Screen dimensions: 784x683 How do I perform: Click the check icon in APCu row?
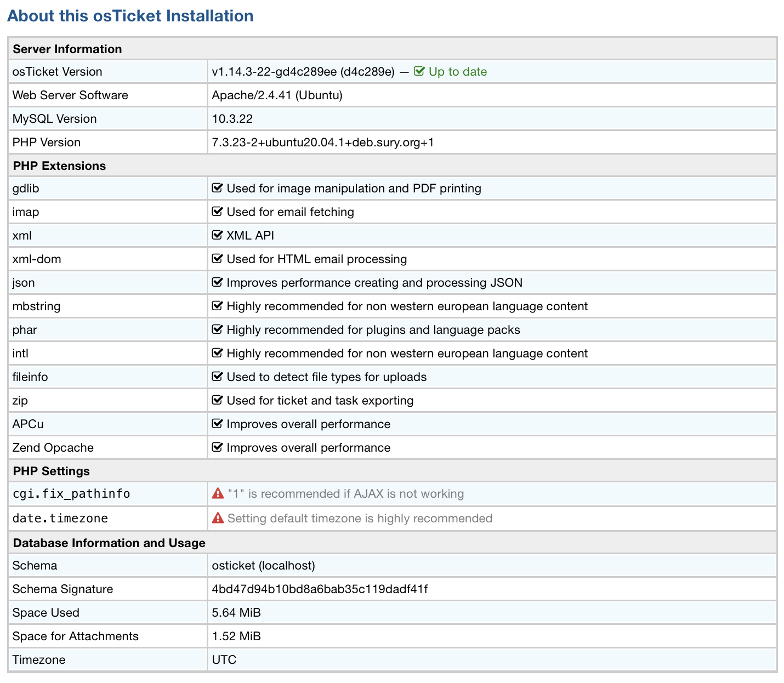pyautogui.click(x=217, y=424)
